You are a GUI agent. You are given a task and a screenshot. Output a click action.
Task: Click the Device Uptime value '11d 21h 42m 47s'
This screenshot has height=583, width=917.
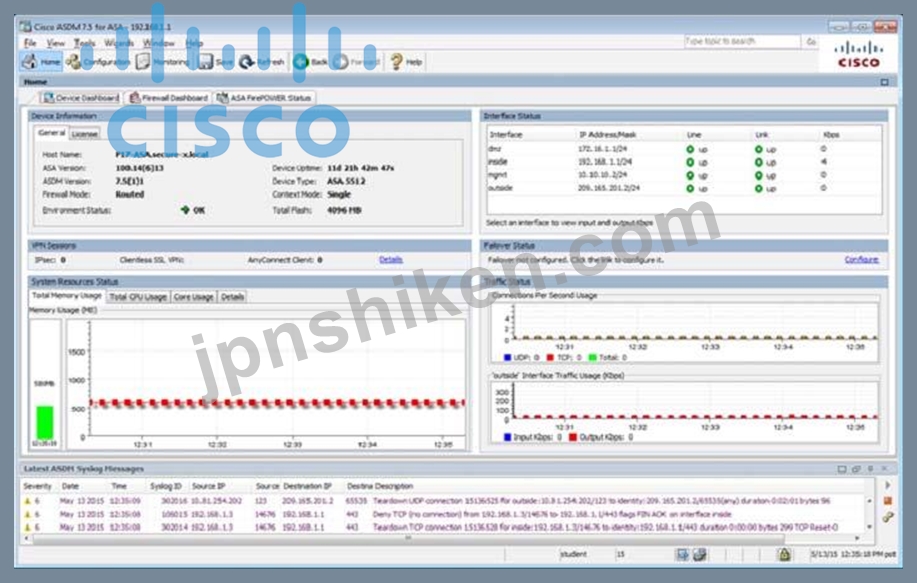(x=360, y=168)
